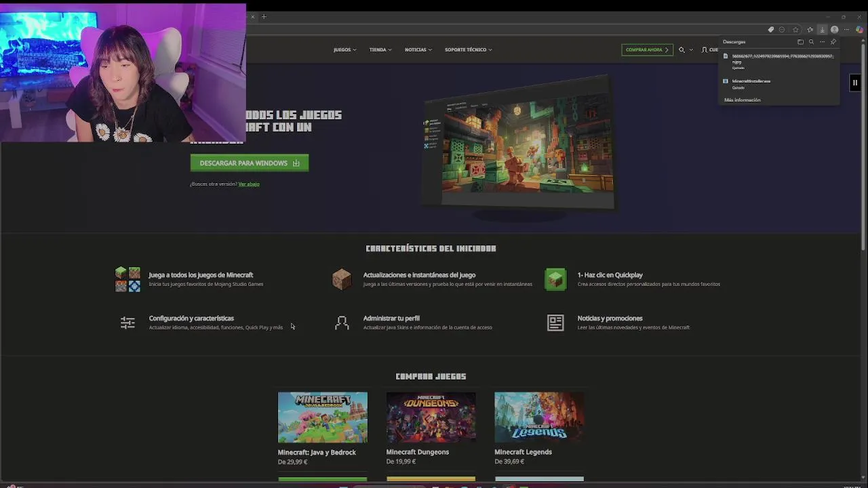
Task: Pin the Descargas panel
Action: coord(833,42)
